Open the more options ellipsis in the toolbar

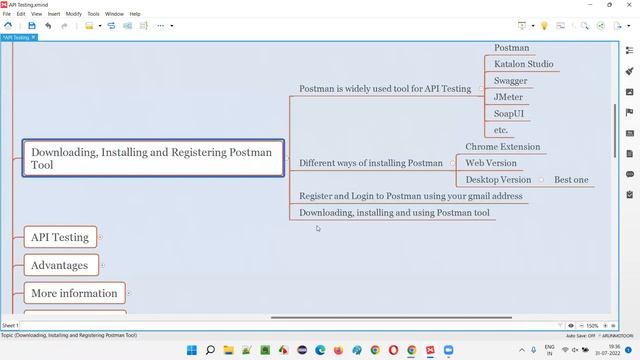pos(160,26)
